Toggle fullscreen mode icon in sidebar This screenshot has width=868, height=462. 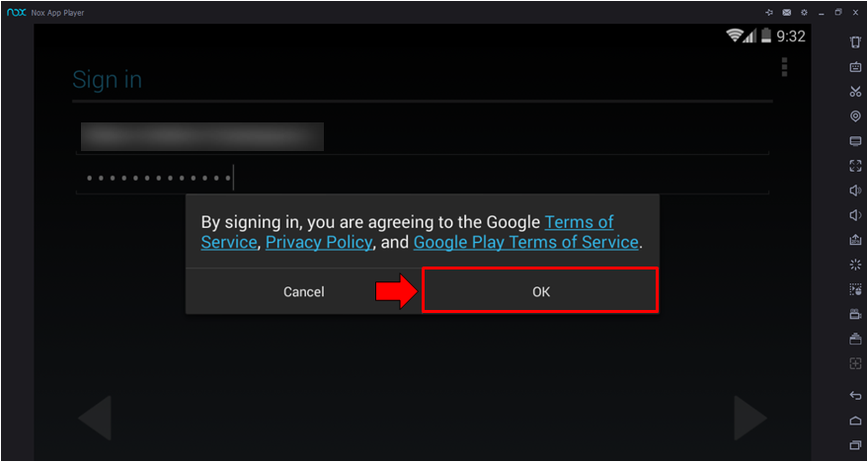pyautogui.click(x=855, y=166)
